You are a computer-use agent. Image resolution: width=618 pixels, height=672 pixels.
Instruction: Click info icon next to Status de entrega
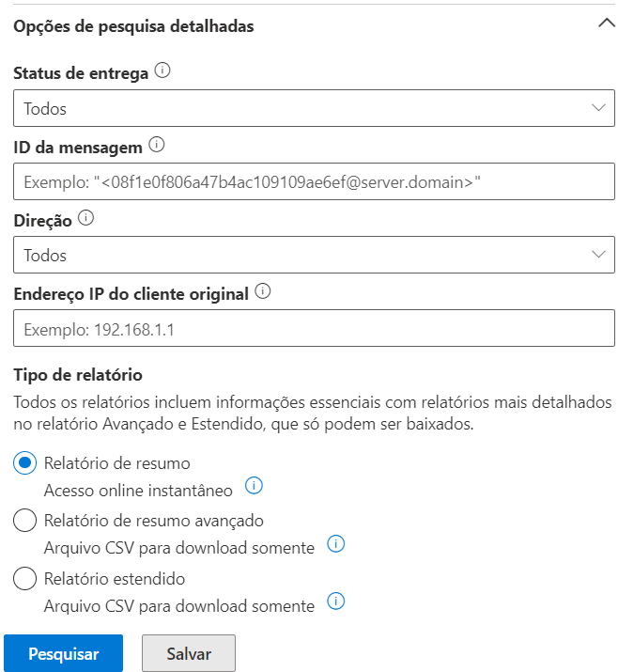(x=162, y=72)
